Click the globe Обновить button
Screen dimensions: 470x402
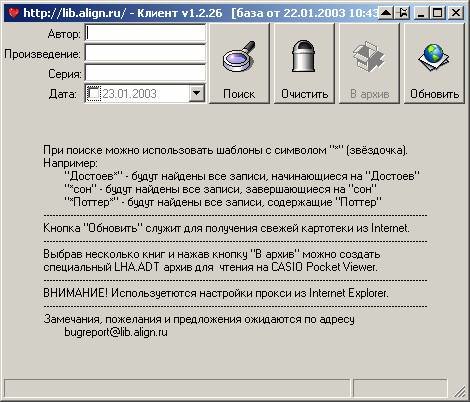point(434,63)
